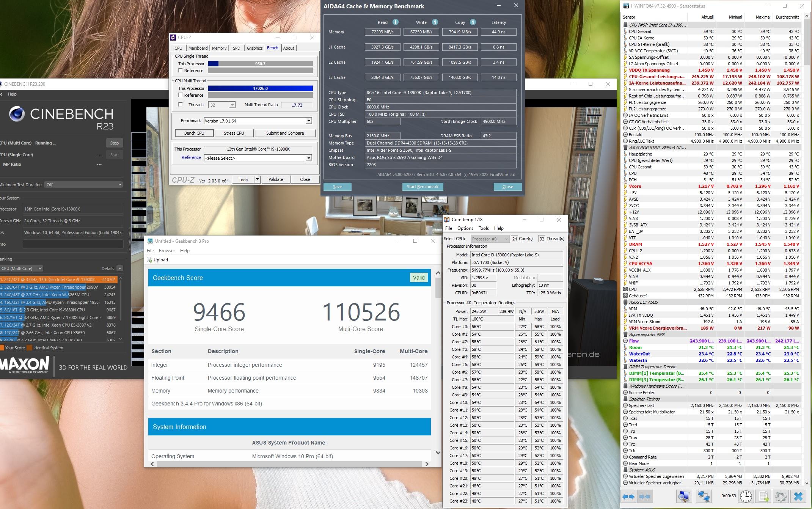Screen dimensions: 812x509
Task: Tick the Threads checkbox in CPU-Z
Action: 181,105
